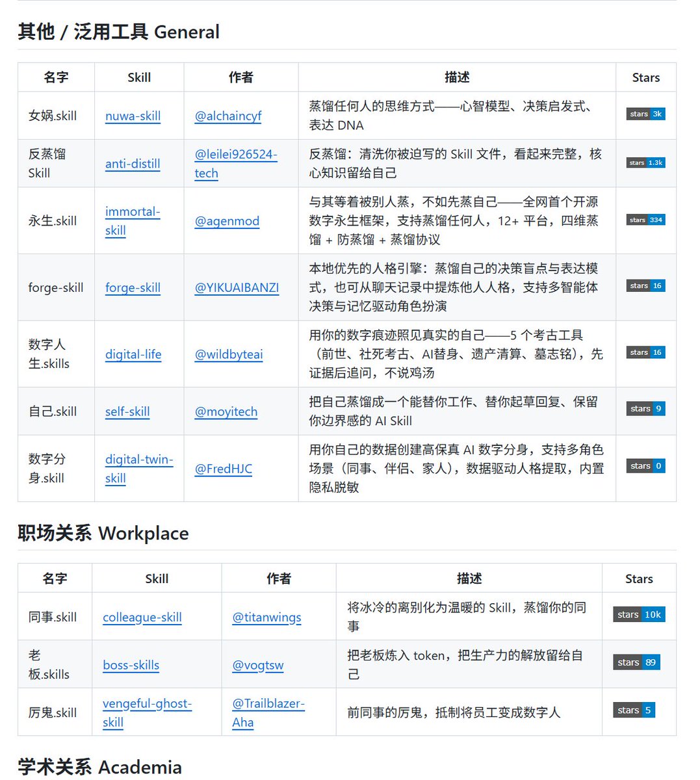Go to @titanwings author profile
The width and height of the screenshot is (700, 780).
pyautogui.click(x=266, y=617)
